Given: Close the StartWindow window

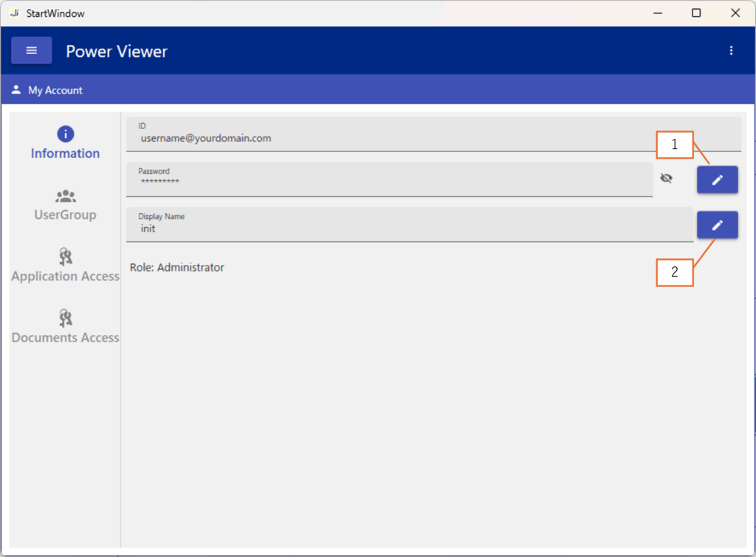Looking at the screenshot, I should tap(735, 13).
